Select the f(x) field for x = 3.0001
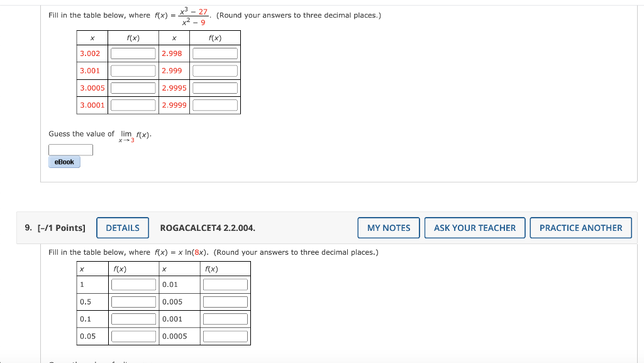Screen dimensions: 644x363 click(133, 105)
